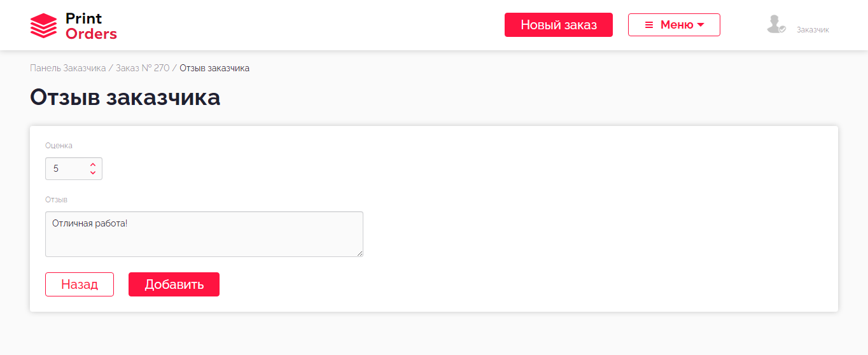Open the Заказчик profile label
Viewport: 868px width, 355px height.
(x=813, y=30)
